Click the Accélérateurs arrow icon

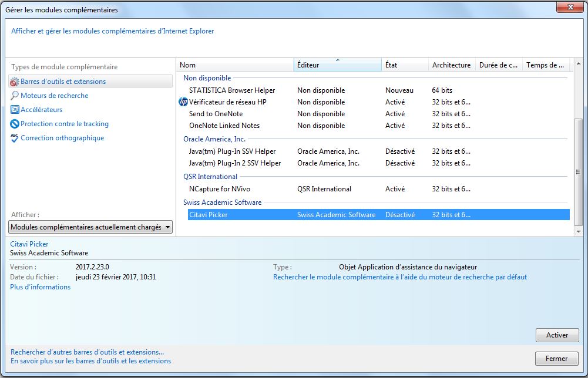click(15, 110)
